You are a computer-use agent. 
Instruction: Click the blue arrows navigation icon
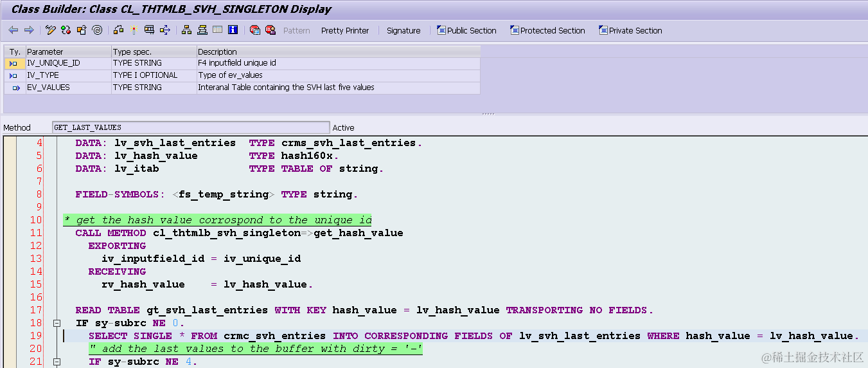(x=165, y=30)
